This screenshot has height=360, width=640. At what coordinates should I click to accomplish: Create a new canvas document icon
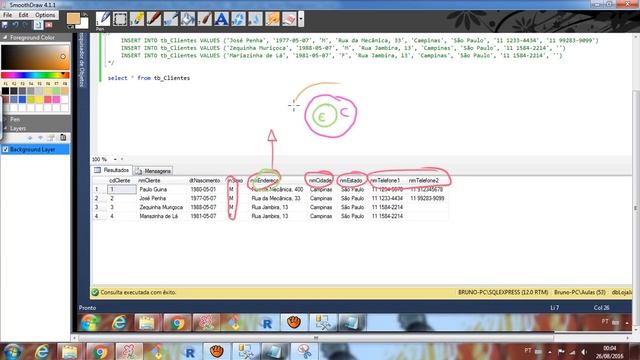pos(38,25)
